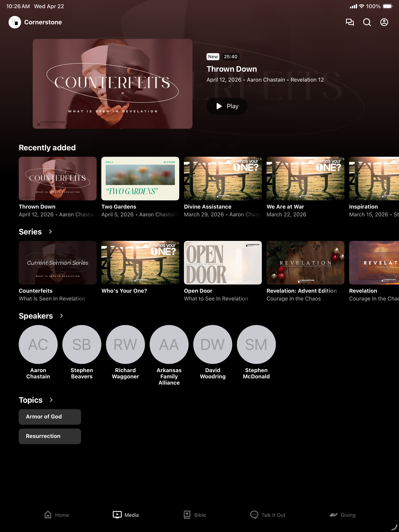Select David Woodring DW avatar
Image resolution: width=399 pixels, height=532 pixels.
(213, 344)
